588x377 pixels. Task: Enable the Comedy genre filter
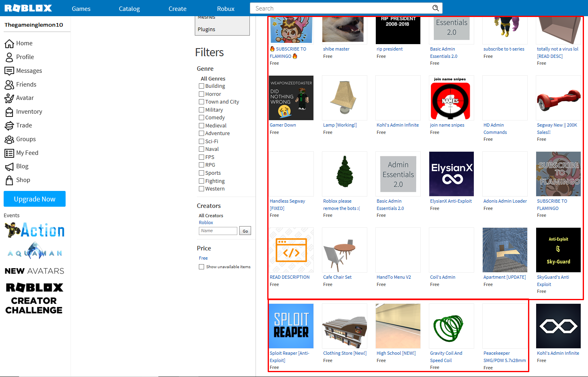pyautogui.click(x=201, y=118)
